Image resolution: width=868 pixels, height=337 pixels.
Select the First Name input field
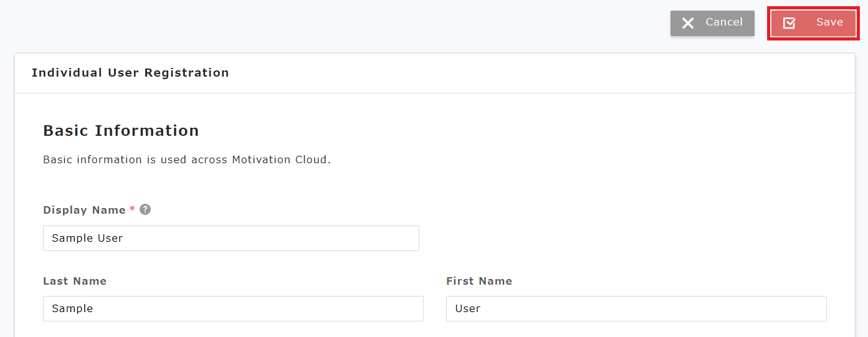(636, 308)
